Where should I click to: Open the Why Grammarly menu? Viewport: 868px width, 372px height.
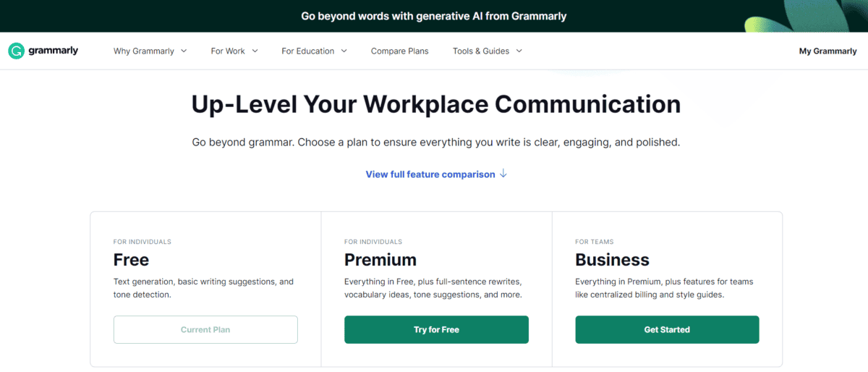(144, 51)
